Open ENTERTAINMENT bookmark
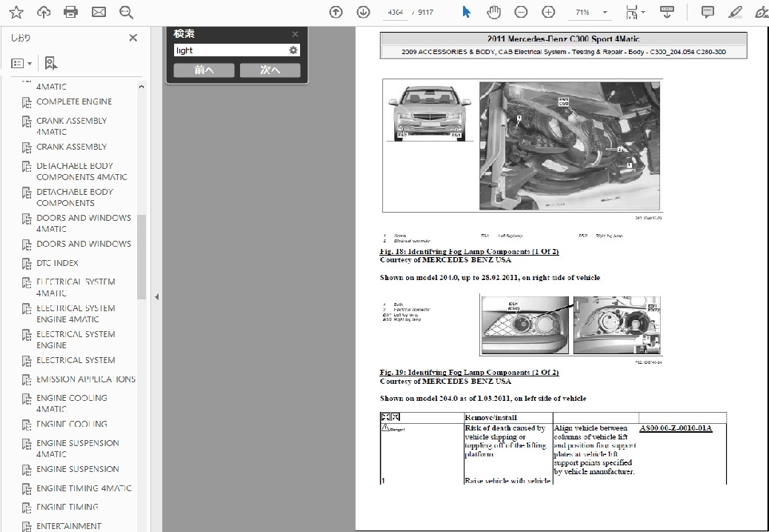Image resolution: width=769 pixels, height=532 pixels. pyautogui.click(x=69, y=525)
